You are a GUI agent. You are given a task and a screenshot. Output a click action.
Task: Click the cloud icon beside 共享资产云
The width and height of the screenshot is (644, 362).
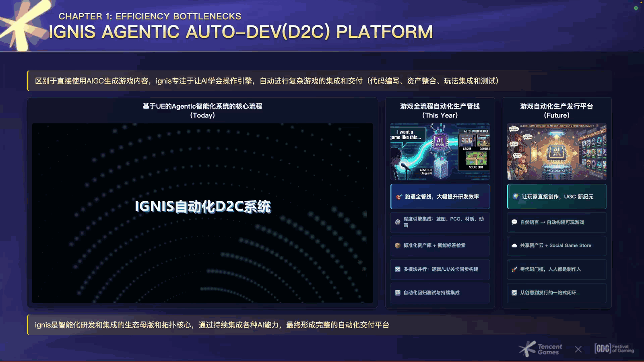click(x=514, y=245)
